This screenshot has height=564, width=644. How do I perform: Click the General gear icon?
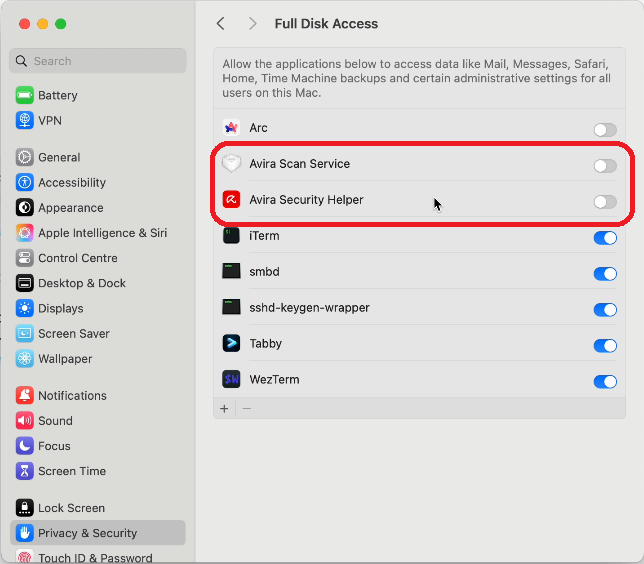25,157
